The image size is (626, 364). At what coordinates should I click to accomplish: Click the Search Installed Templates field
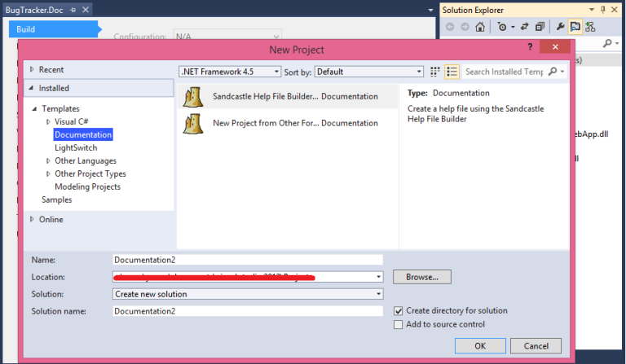pyautogui.click(x=504, y=72)
